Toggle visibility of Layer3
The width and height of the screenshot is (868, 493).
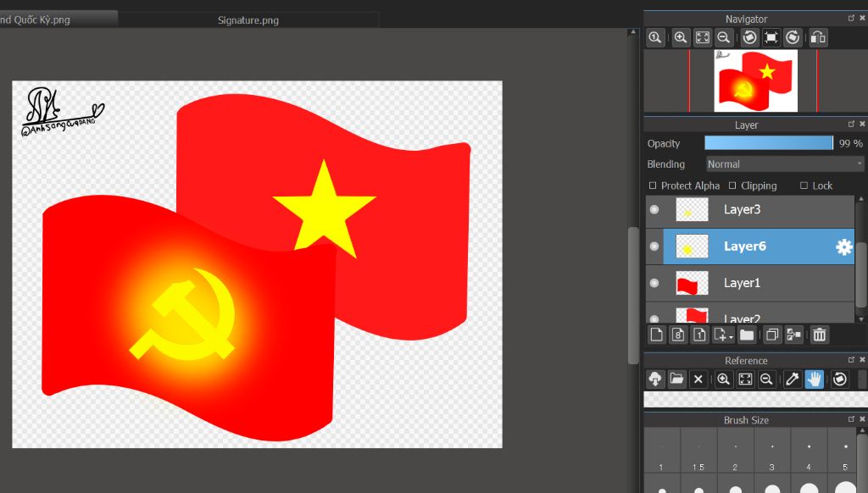(654, 210)
